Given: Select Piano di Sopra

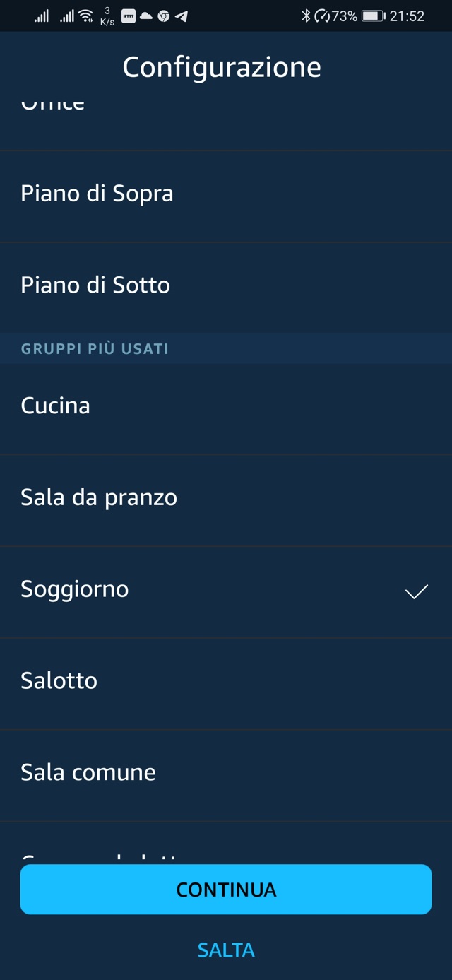Looking at the screenshot, I should click(x=97, y=194).
